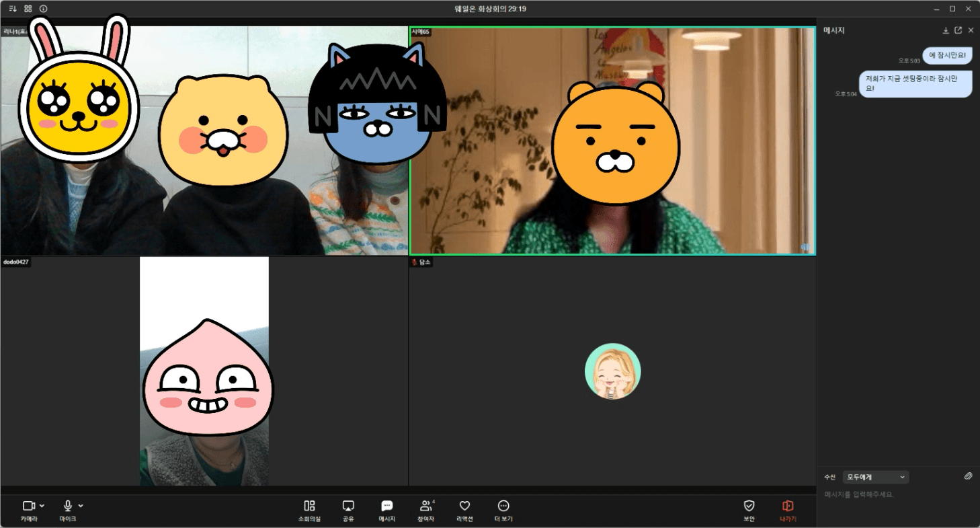Expand the microphone options chevron
Viewport: 980px width, 528px height.
click(81, 506)
